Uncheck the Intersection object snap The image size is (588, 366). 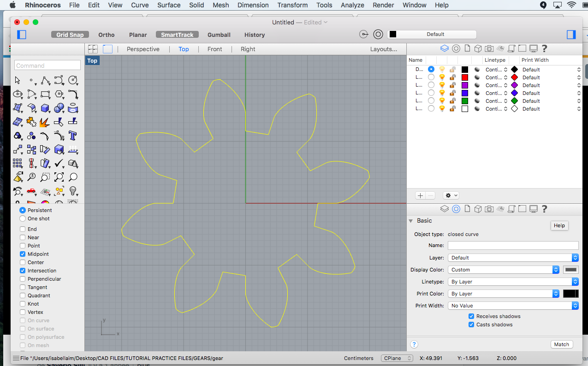pos(23,271)
